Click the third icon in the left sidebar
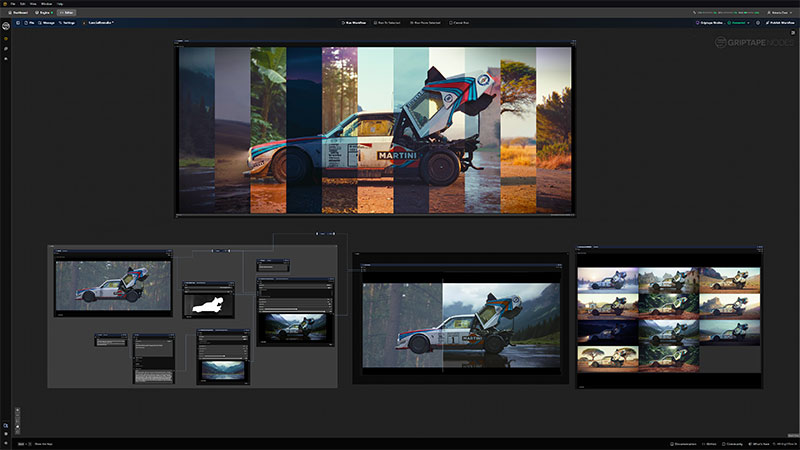 pos(6,59)
